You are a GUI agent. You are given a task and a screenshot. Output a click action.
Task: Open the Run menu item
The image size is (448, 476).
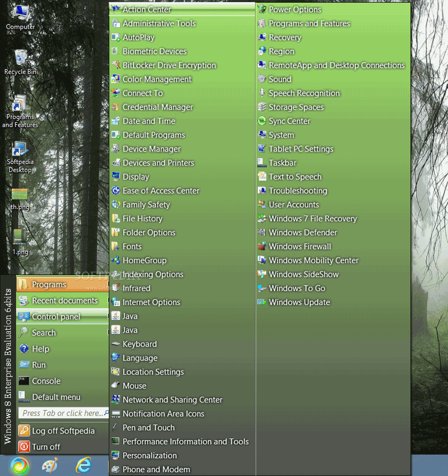click(63, 365)
